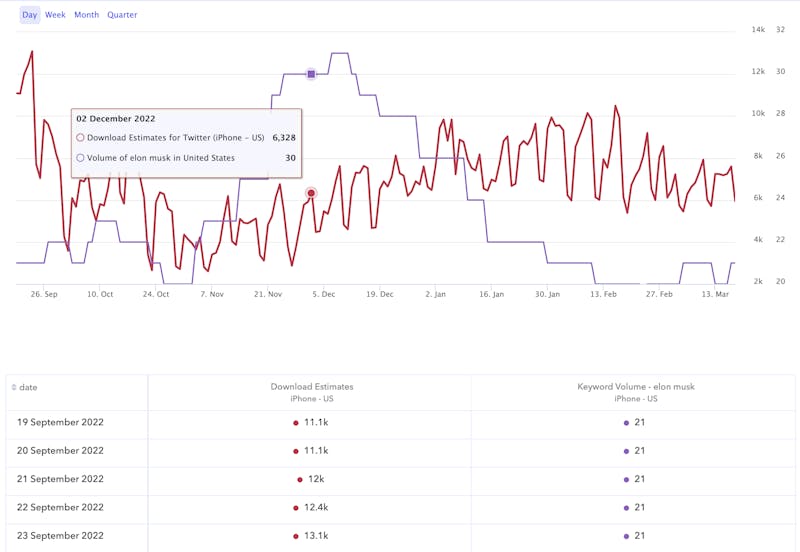The image size is (800, 552).
Task: Click the 20 September 2022 date cell
Action: [x=60, y=451]
